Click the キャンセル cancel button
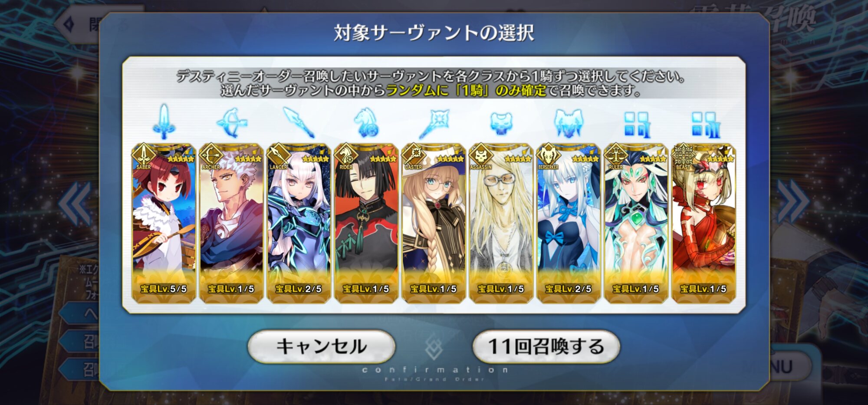Image resolution: width=868 pixels, height=405 pixels. tap(321, 346)
